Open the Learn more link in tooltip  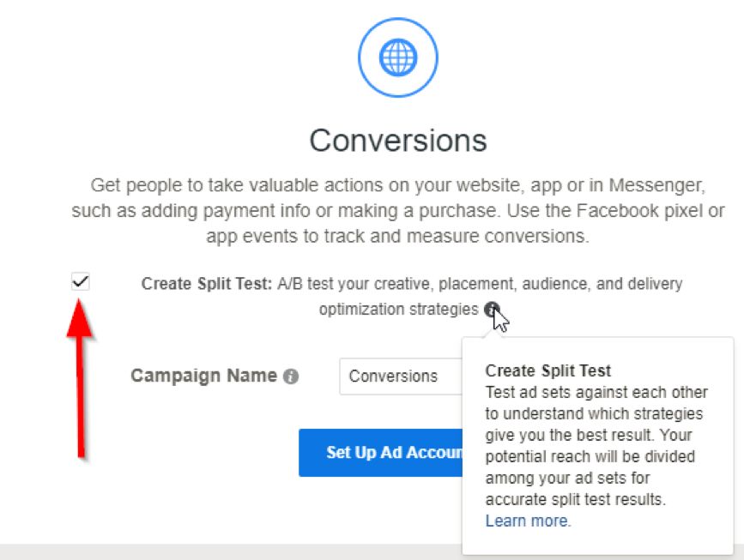click(x=528, y=521)
